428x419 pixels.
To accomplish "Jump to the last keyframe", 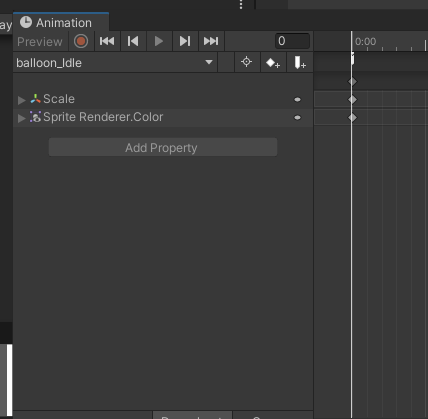I will (x=211, y=41).
